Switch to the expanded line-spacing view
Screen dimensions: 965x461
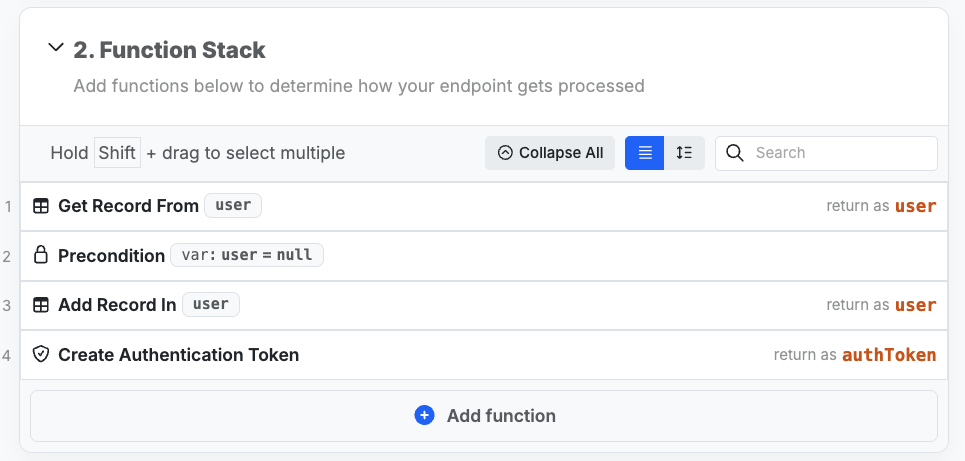tap(685, 153)
